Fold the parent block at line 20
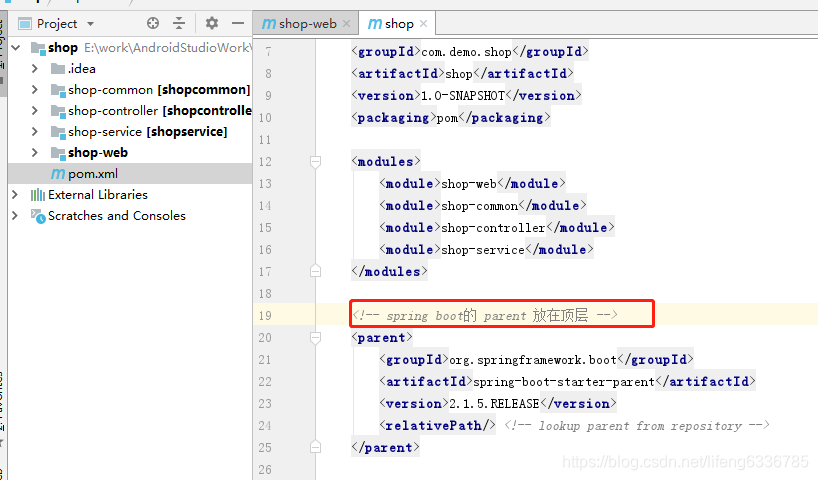 point(315,338)
